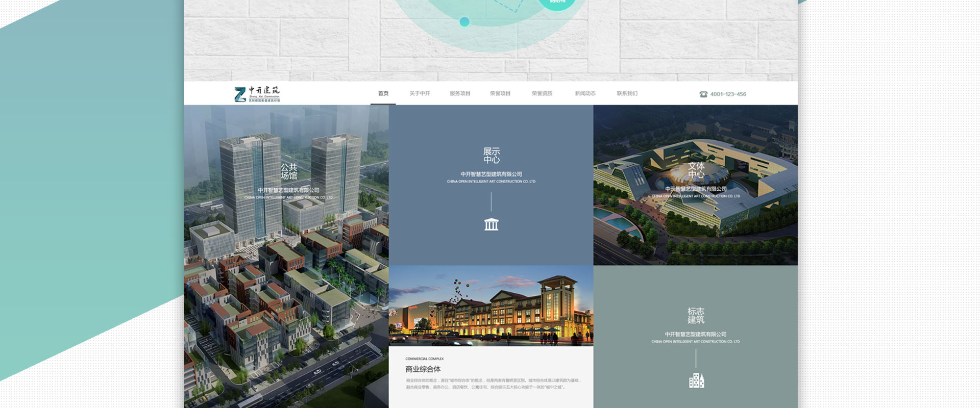
Task: Click the small blue dot on the teal circle
Action: point(464,21)
